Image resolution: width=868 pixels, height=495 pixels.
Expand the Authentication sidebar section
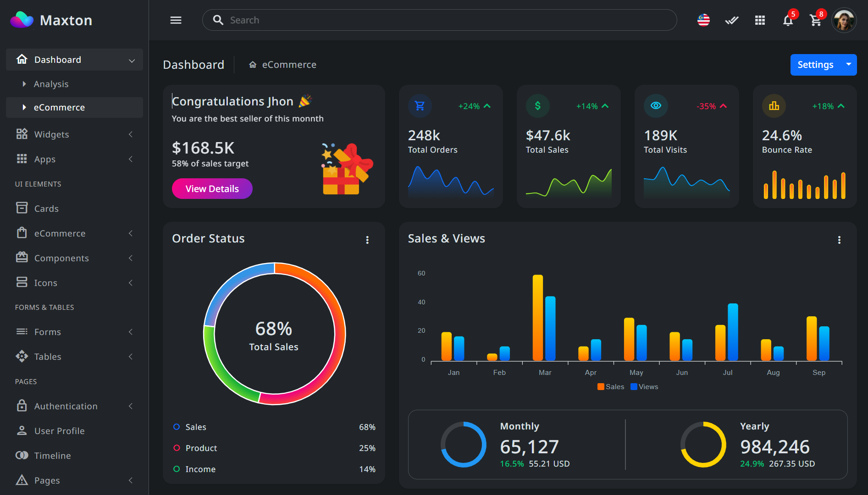pos(74,406)
